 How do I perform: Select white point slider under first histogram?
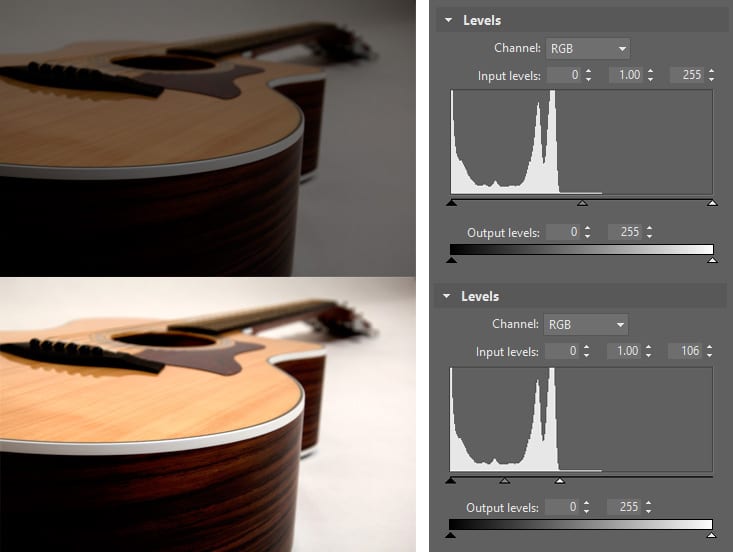712,203
